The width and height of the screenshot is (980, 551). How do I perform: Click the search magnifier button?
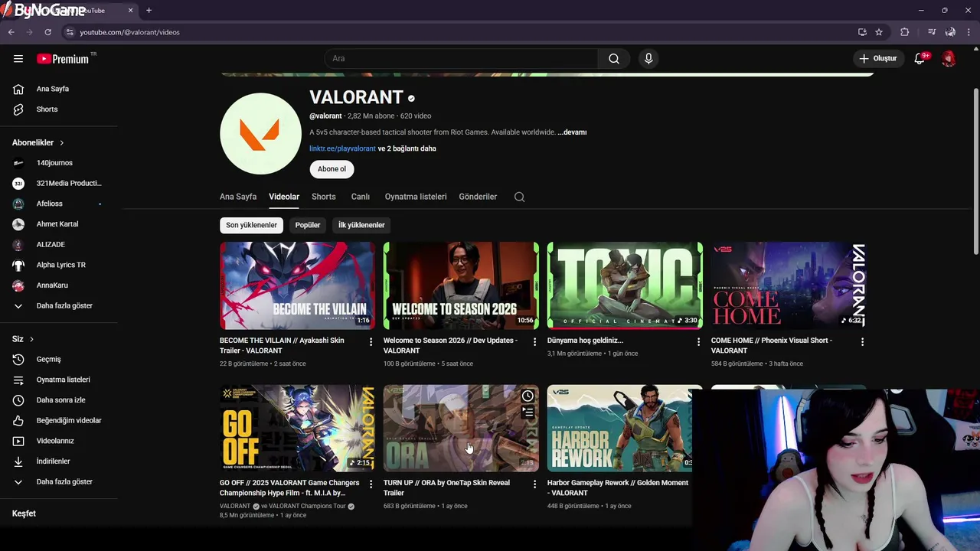[614, 58]
